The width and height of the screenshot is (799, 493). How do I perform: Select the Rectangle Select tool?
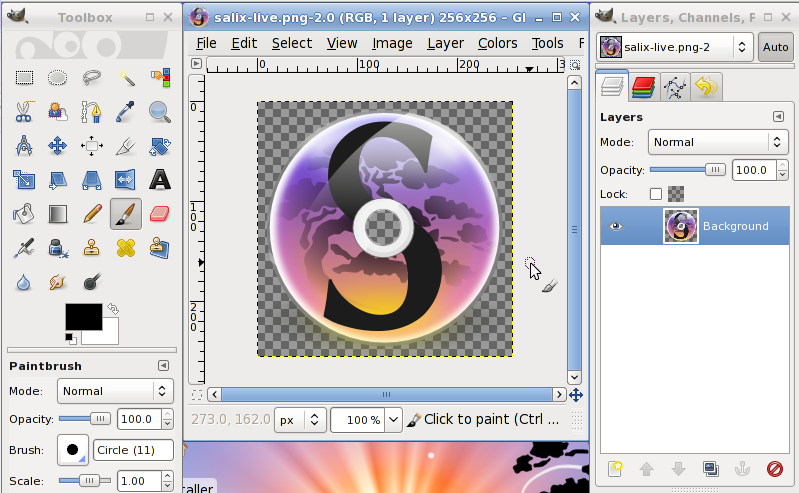(24, 77)
